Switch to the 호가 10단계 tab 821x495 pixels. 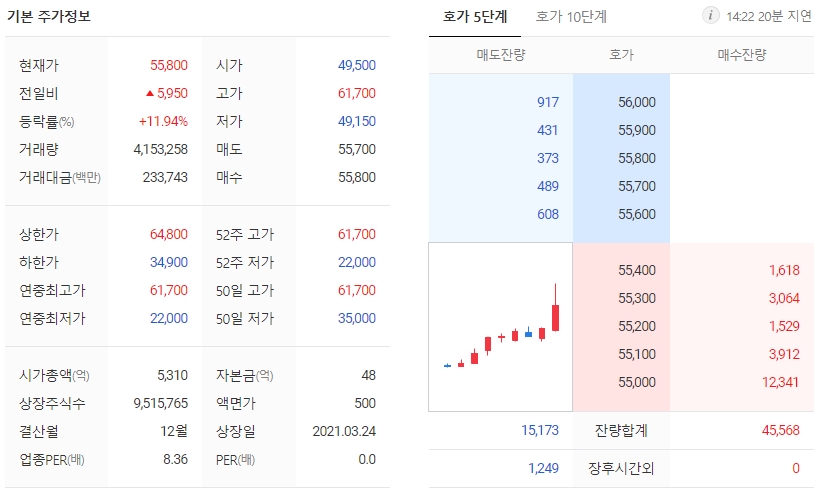click(x=571, y=17)
